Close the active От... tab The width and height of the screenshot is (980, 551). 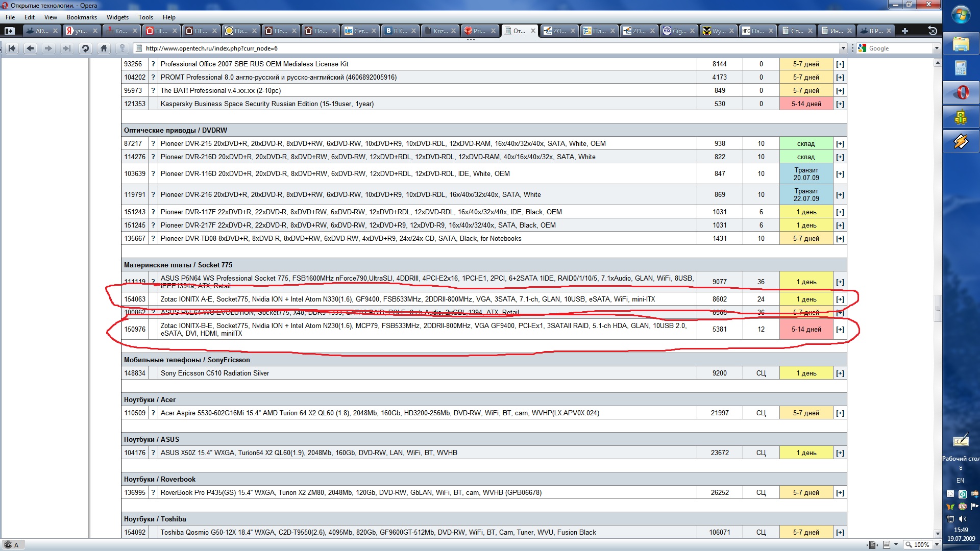(533, 31)
